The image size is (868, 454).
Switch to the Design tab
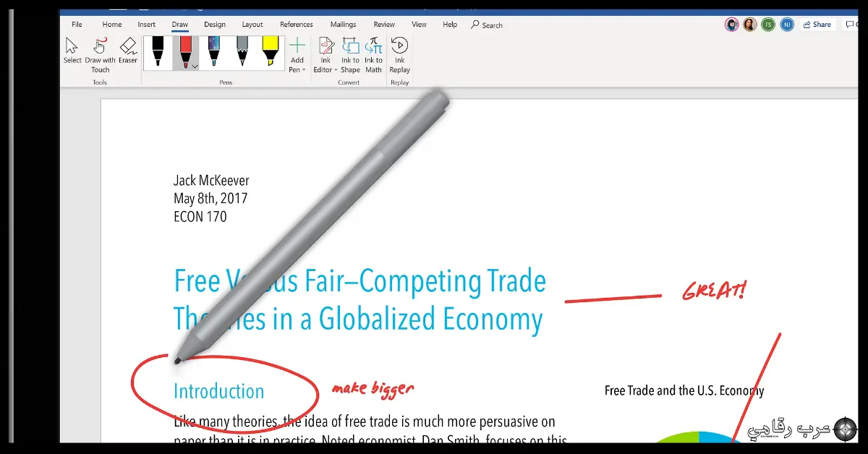(x=215, y=25)
